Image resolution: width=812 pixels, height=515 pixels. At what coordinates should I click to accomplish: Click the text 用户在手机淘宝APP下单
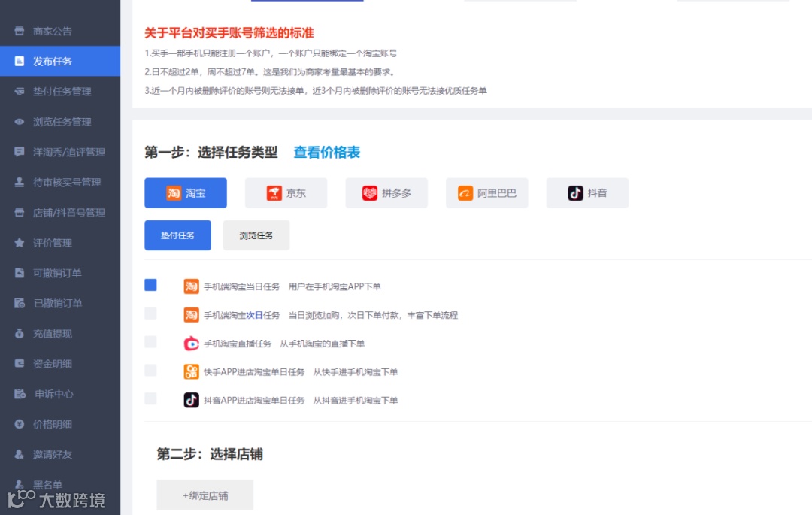click(x=335, y=286)
